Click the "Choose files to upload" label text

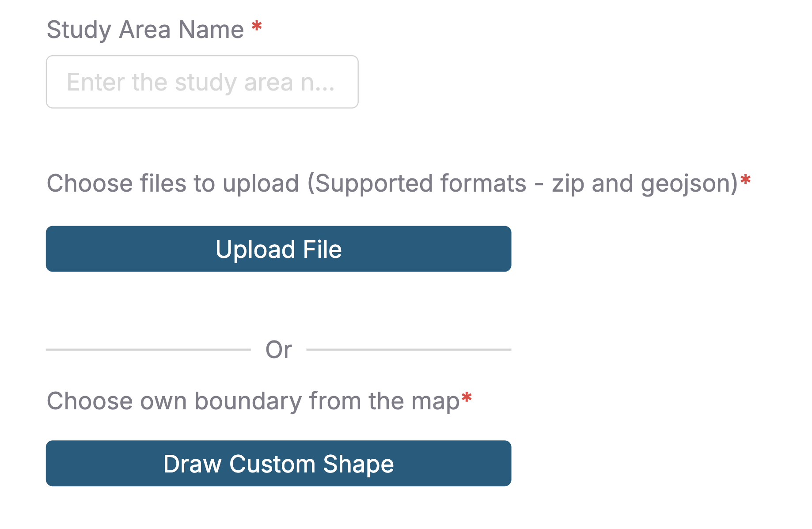click(x=173, y=183)
